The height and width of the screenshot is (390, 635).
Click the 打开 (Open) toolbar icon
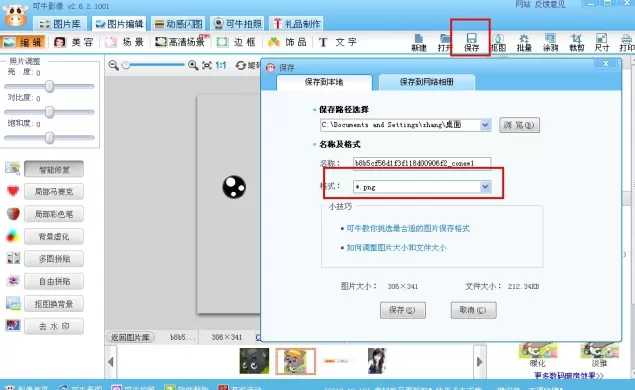click(x=444, y=43)
